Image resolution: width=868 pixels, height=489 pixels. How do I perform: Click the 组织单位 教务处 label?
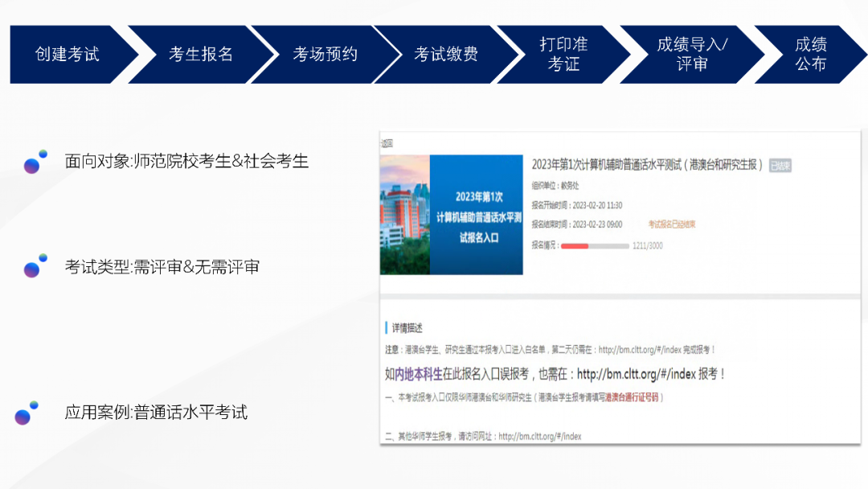555,187
